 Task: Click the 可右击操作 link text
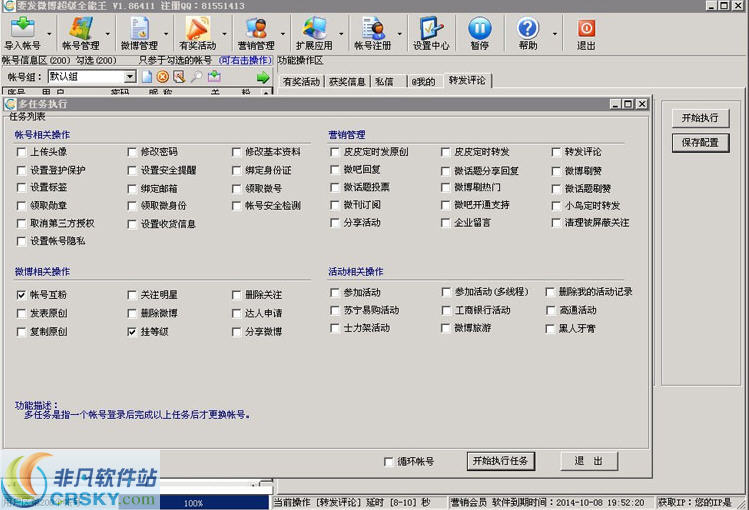click(246, 60)
